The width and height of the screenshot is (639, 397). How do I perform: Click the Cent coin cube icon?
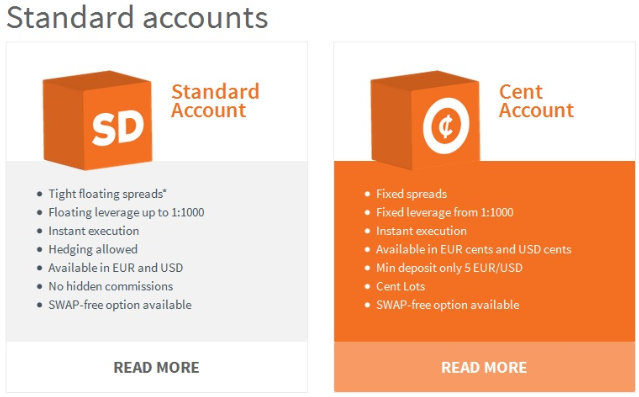pos(425,120)
